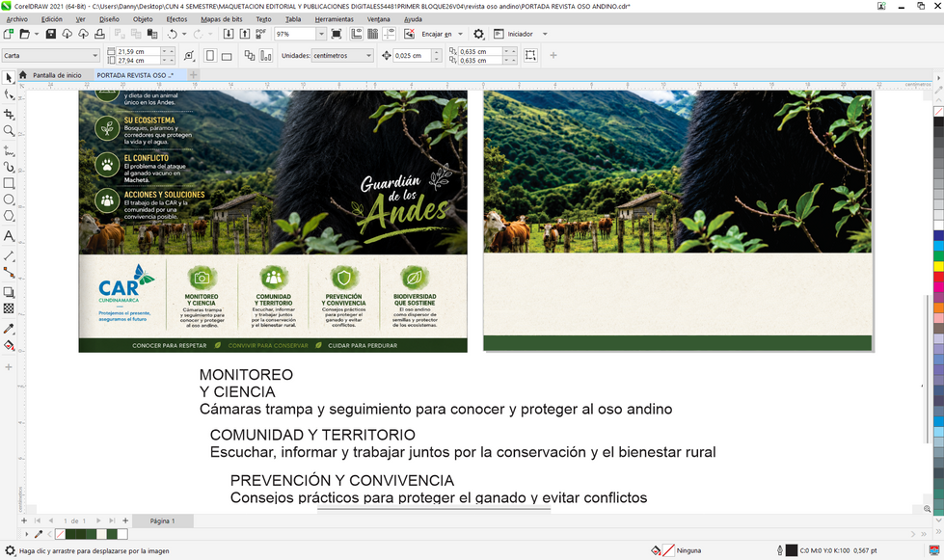The width and height of the screenshot is (944, 560).
Task: Select the Connector tool
Action: click(9, 272)
